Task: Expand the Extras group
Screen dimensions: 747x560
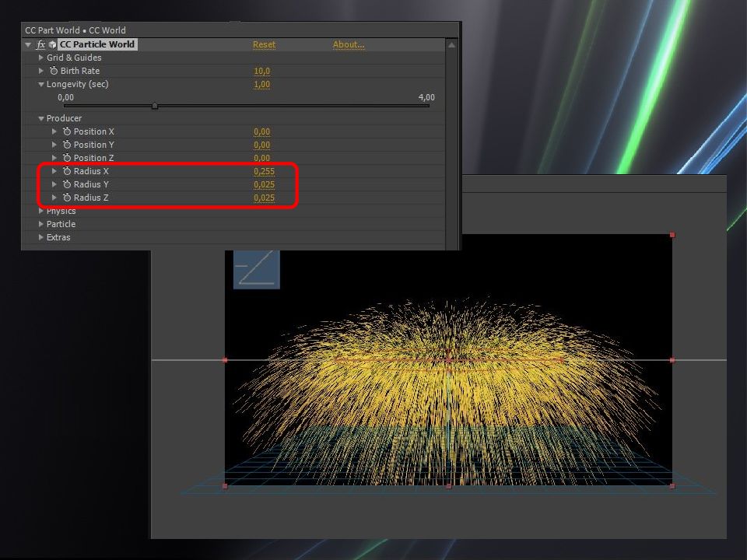Action: 41,237
